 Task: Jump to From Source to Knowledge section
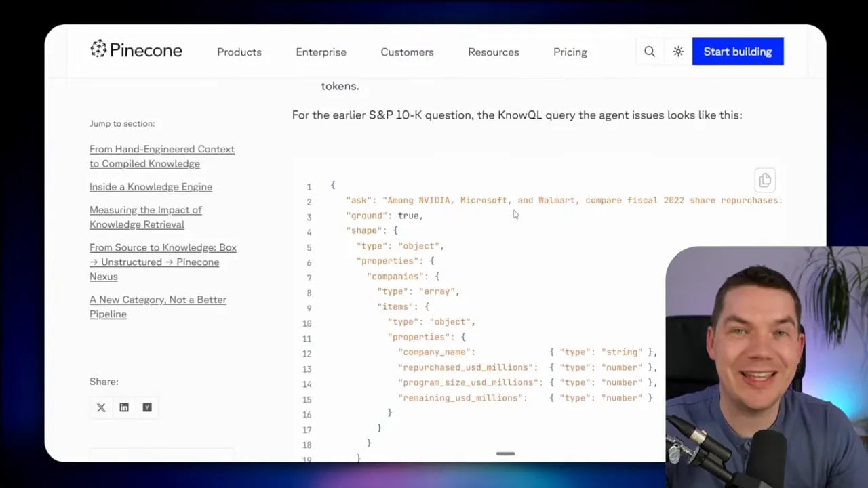point(163,262)
